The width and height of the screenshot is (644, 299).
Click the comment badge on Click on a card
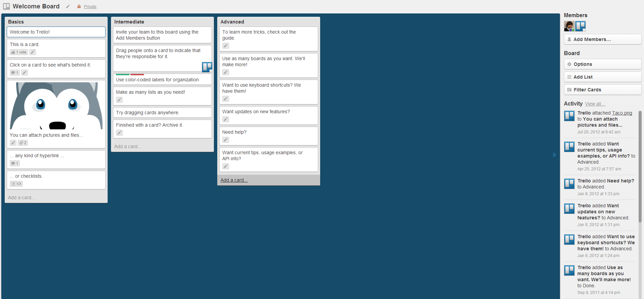[x=15, y=73]
